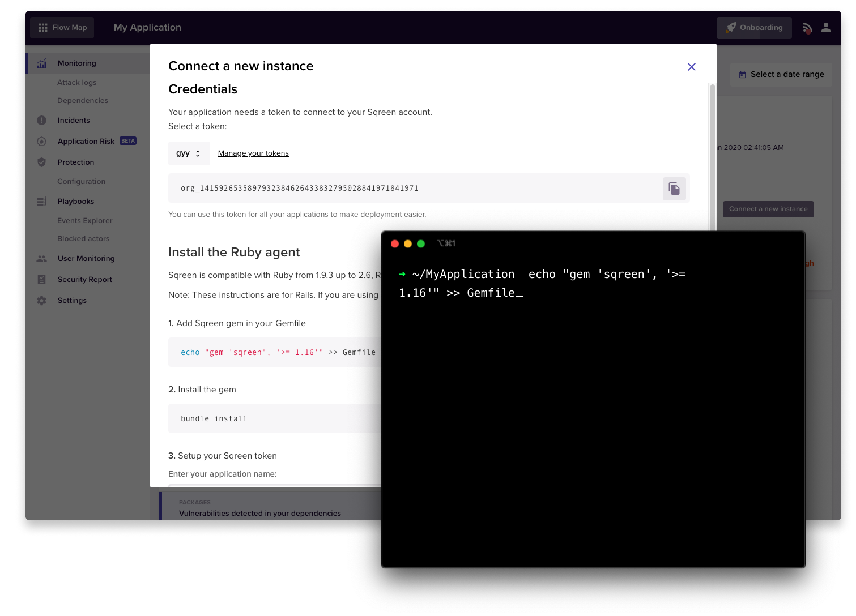Close the Connect a new instance dialog
856x616 pixels.
click(692, 67)
